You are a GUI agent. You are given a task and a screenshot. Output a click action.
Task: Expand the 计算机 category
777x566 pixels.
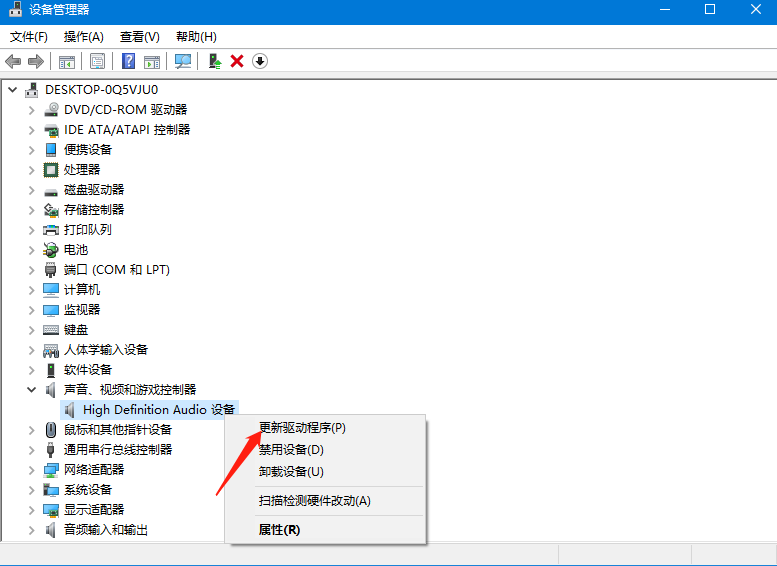(x=32, y=290)
